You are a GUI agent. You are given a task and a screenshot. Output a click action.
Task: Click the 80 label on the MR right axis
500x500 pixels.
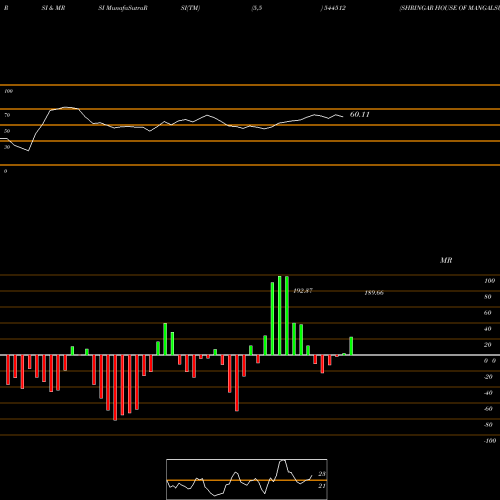pos(488,297)
